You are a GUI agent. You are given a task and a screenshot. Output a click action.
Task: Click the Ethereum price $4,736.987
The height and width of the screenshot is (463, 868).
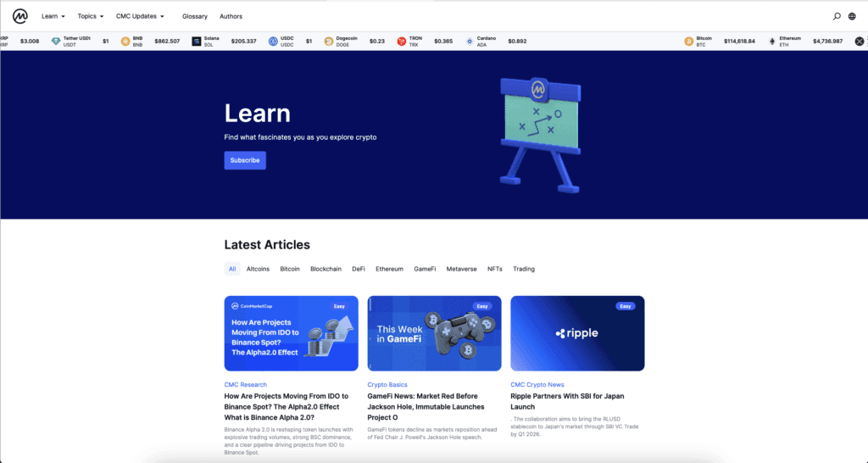click(827, 41)
